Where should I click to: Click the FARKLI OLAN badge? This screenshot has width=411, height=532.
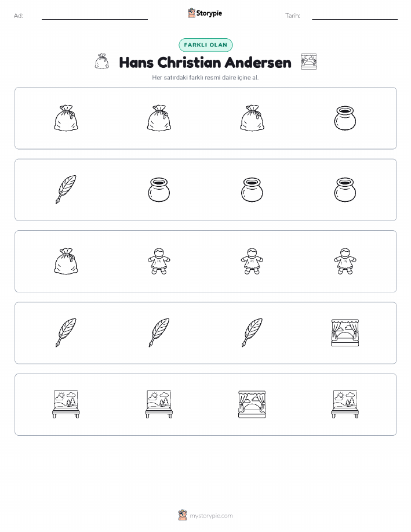click(x=205, y=45)
